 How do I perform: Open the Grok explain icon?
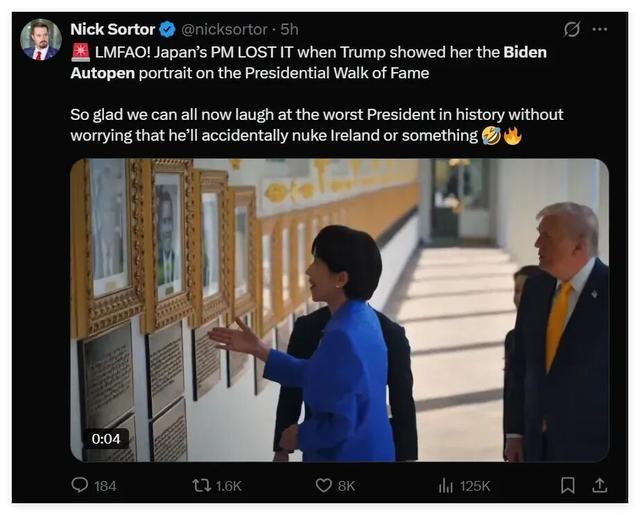572,29
